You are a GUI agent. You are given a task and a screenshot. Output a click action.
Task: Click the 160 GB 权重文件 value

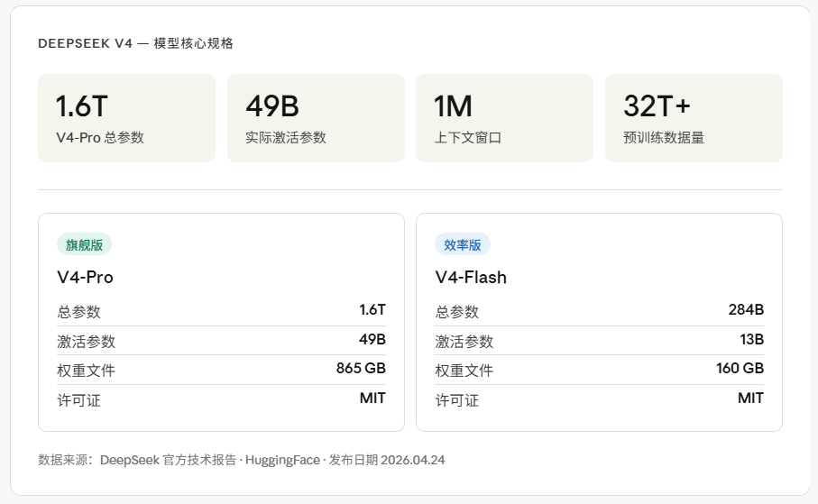(x=740, y=369)
